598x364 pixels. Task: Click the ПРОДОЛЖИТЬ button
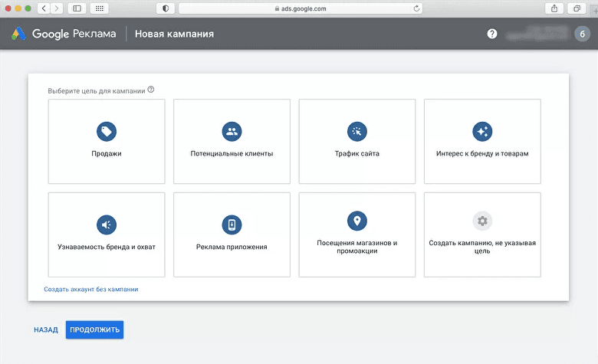(94, 330)
